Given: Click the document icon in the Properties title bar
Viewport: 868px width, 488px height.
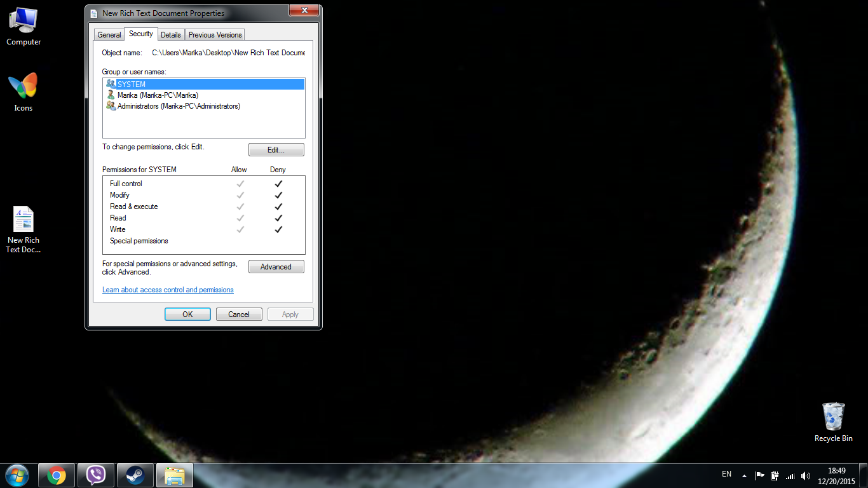Looking at the screenshot, I should point(95,13).
